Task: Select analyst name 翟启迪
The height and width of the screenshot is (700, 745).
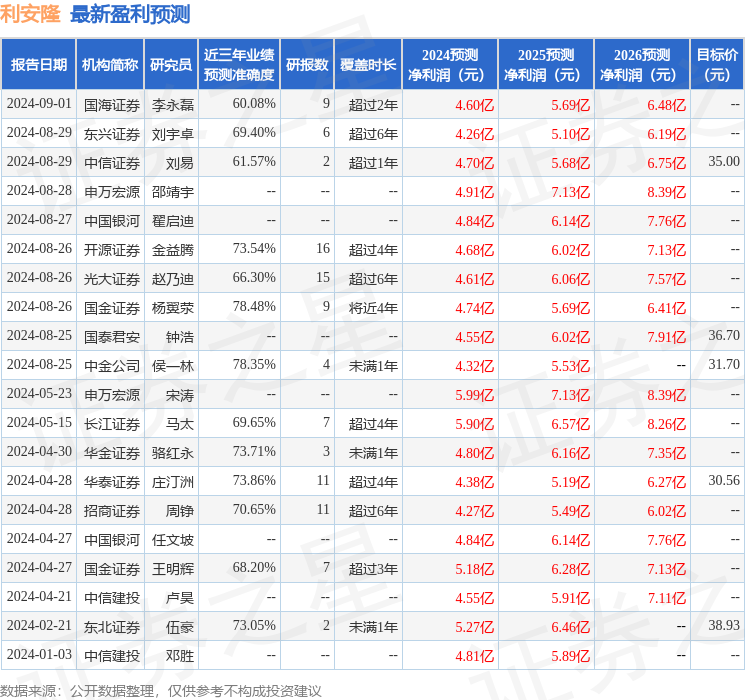Action: tap(173, 221)
